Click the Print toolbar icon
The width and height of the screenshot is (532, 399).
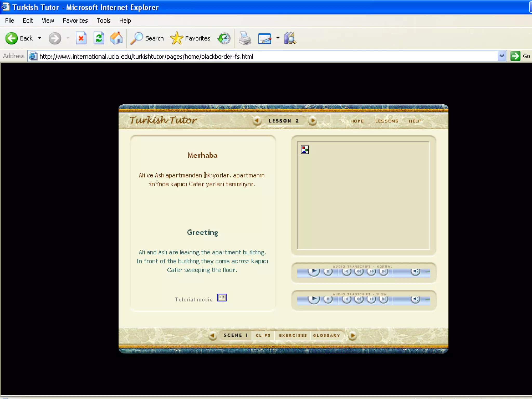tap(245, 38)
